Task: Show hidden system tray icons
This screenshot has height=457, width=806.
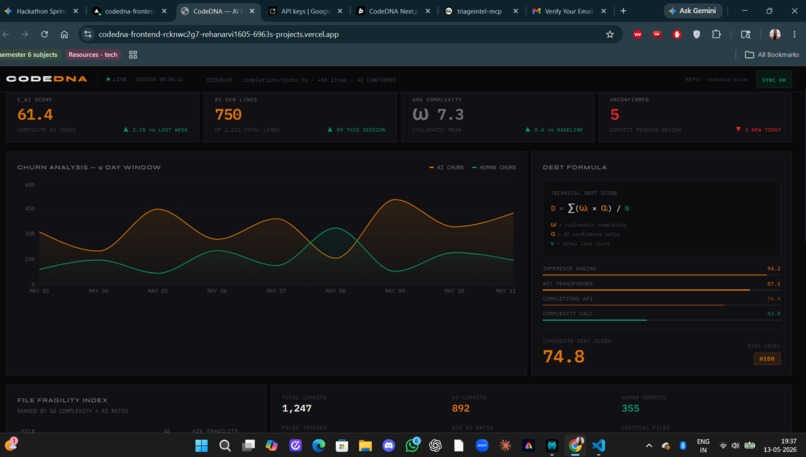Action: pyautogui.click(x=649, y=446)
